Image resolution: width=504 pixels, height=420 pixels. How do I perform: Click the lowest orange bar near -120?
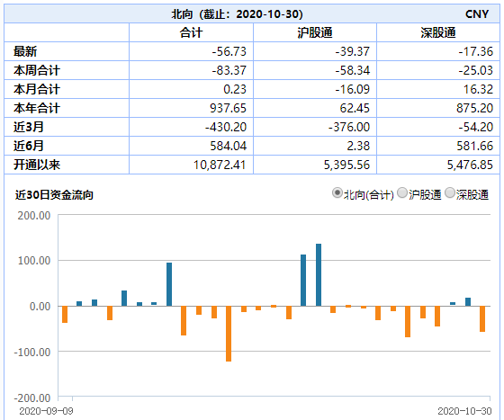coord(229,334)
